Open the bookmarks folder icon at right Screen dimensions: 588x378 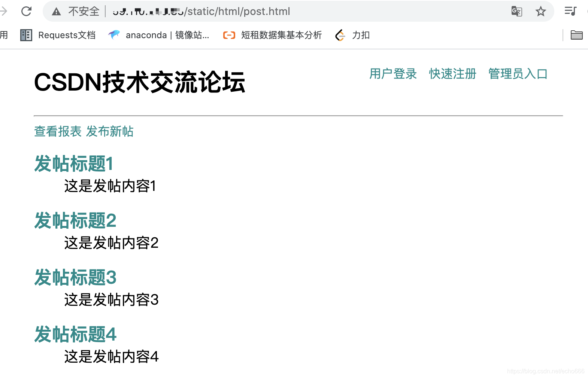(x=576, y=35)
